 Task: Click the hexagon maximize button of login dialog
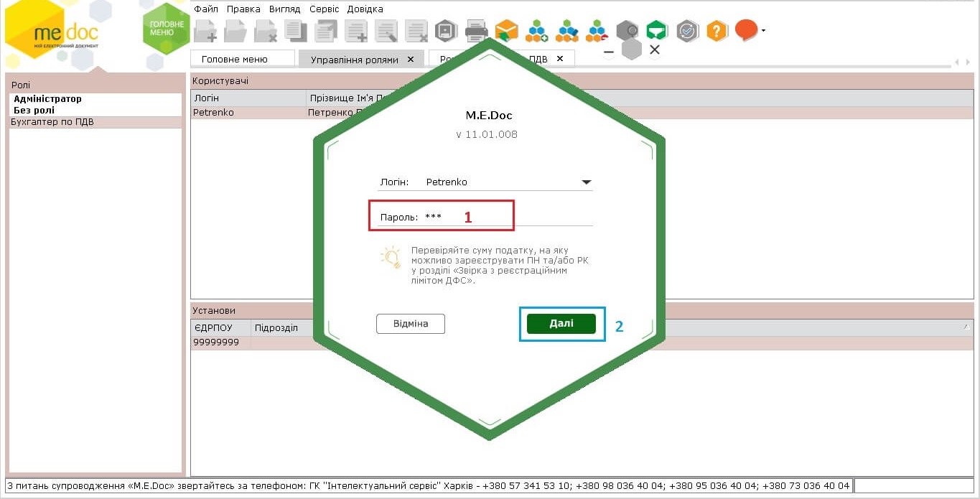pyautogui.click(x=632, y=50)
